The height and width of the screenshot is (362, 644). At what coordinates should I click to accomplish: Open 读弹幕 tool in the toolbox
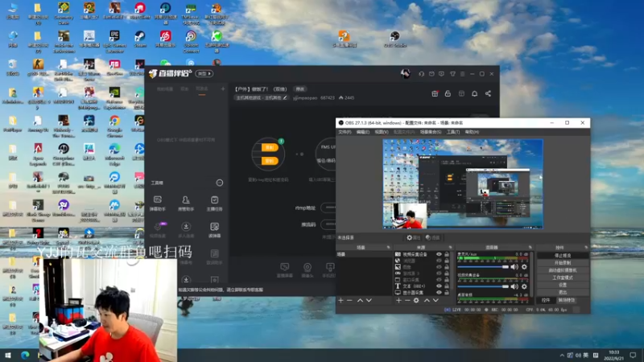tap(214, 230)
